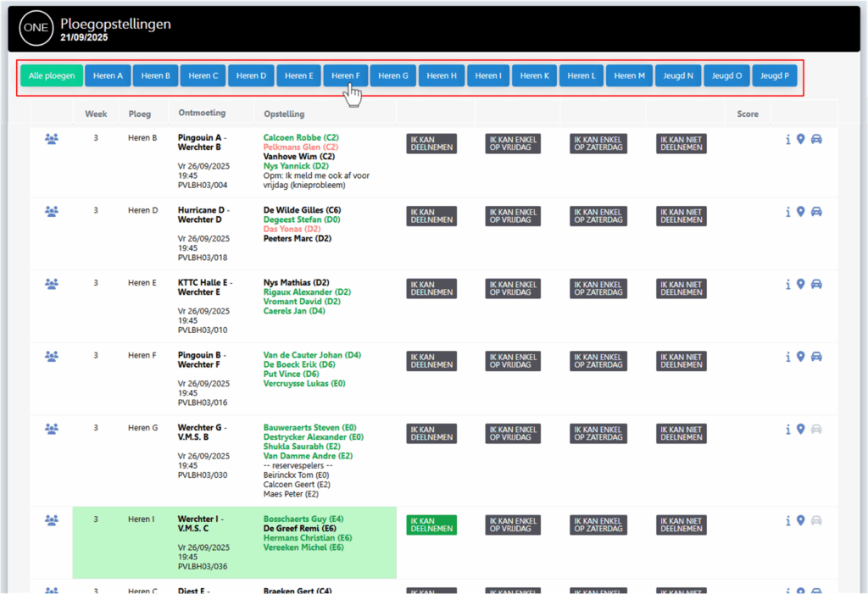Show info icon for Heren I match

(x=787, y=520)
